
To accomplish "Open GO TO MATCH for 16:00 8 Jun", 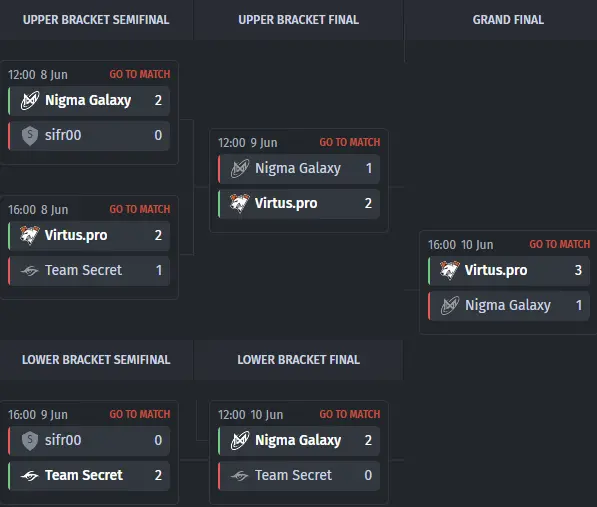I will [x=140, y=209].
